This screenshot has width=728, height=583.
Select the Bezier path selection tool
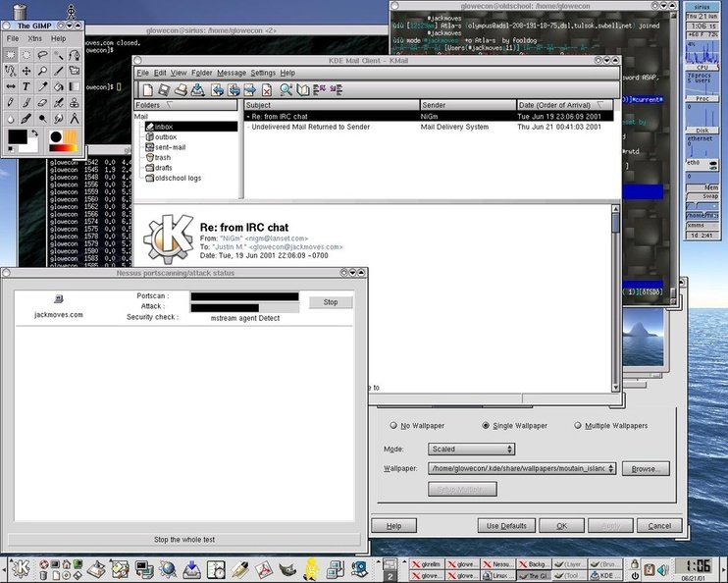point(74,55)
